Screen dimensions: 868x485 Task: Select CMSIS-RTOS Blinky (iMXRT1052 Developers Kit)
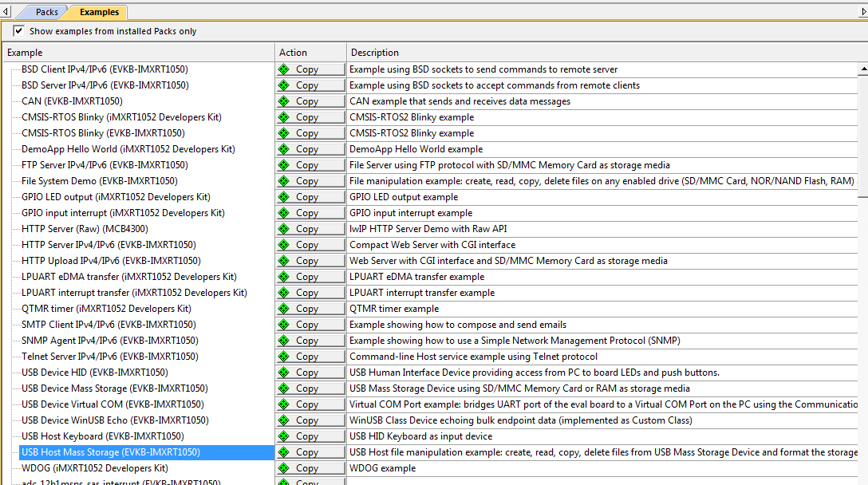pos(121,117)
